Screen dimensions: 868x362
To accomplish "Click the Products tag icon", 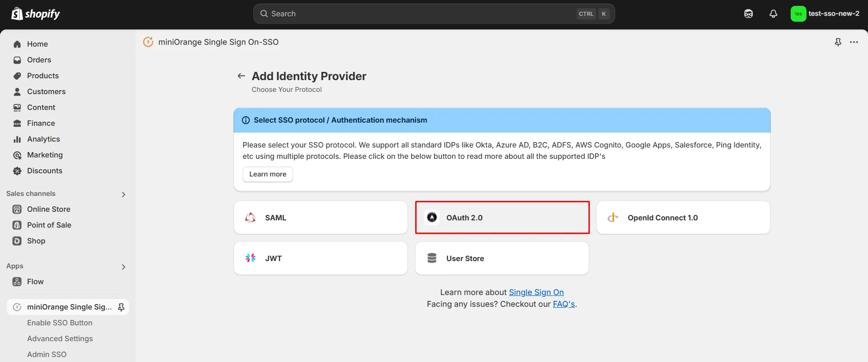I will [x=17, y=76].
